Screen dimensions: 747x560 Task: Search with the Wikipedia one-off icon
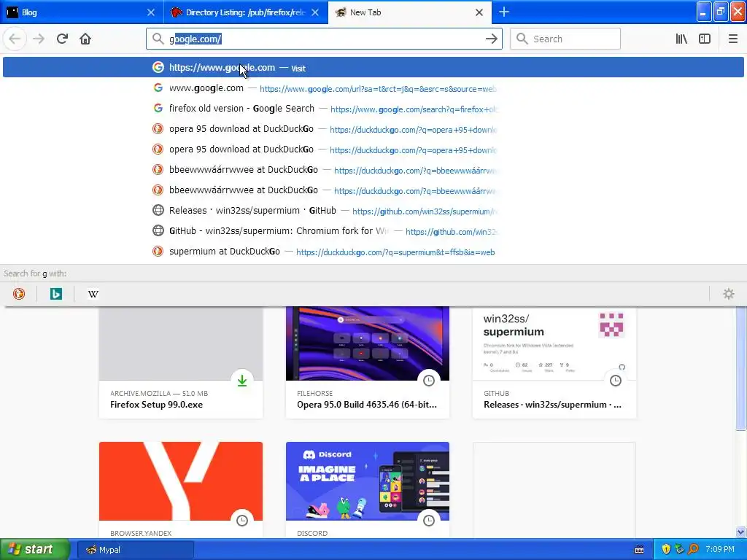(x=93, y=294)
